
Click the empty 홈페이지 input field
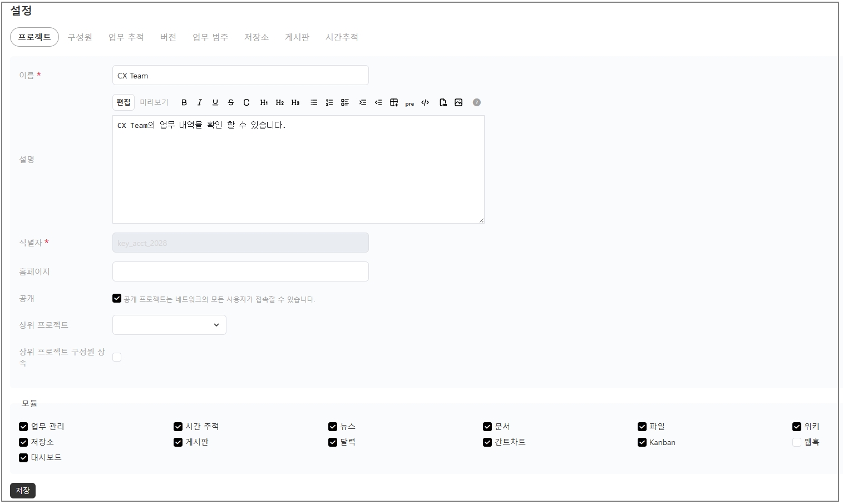(240, 271)
